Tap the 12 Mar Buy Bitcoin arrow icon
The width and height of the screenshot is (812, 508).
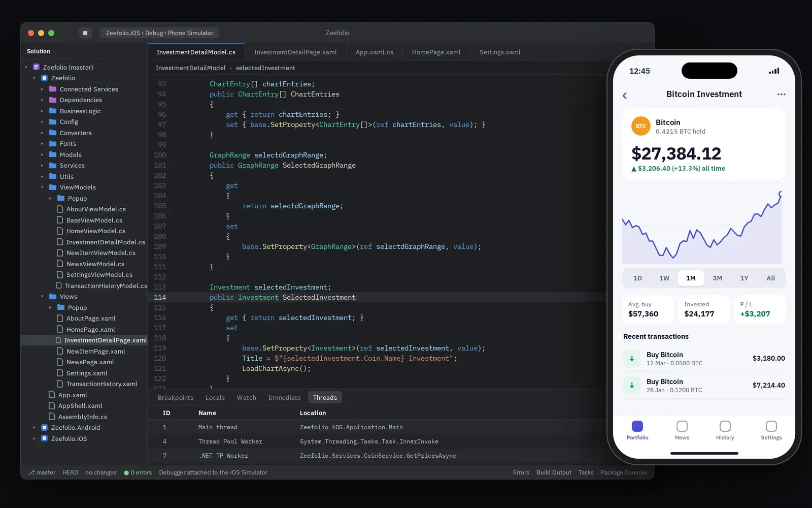click(632, 358)
